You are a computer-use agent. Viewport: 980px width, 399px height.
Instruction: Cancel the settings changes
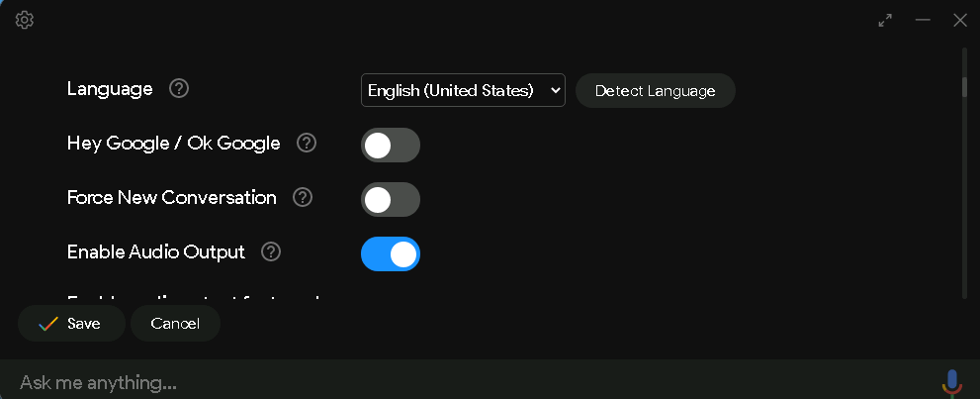[175, 324]
